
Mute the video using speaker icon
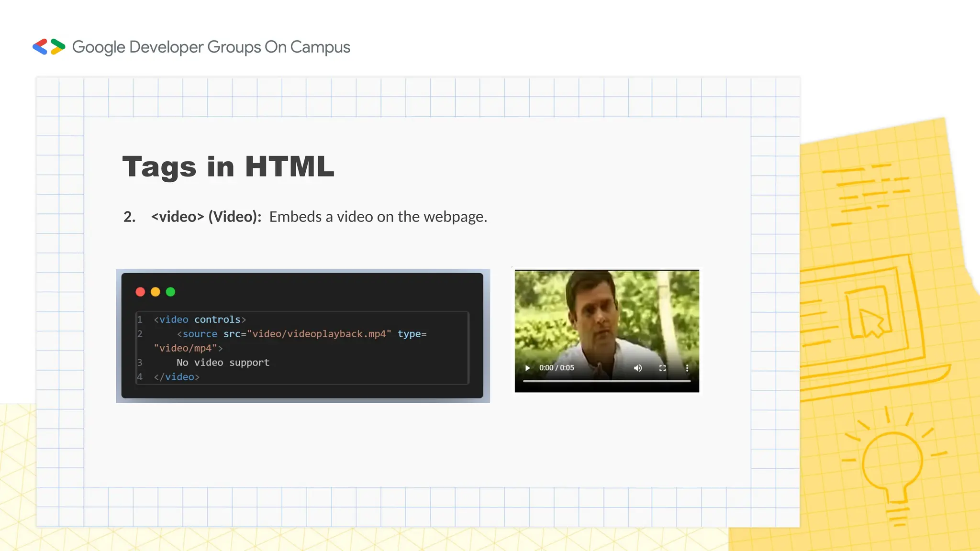tap(638, 368)
